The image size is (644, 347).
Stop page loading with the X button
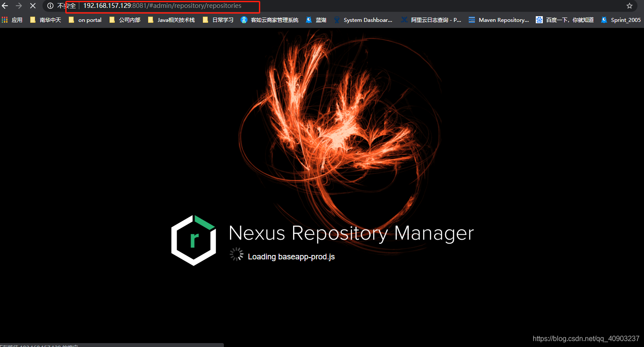(x=32, y=6)
